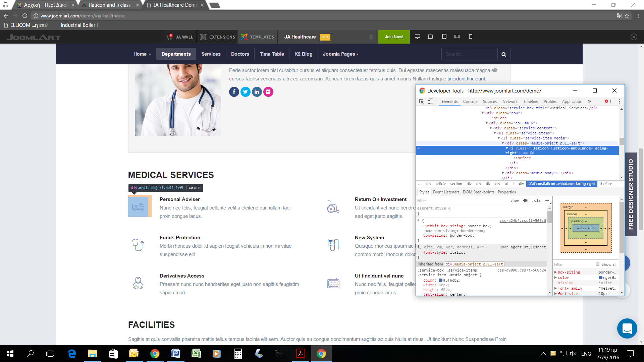The height and width of the screenshot is (362, 644).
Task: Open the css-a24b4.css source link in Styles
Action: [523, 221]
